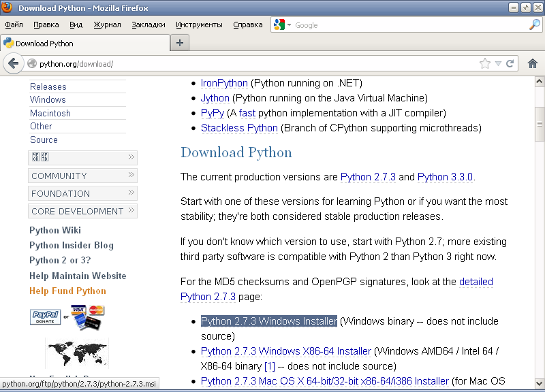Image resolution: width=545 pixels, height=392 pixels.
Task: Follow the Stackless Python link
Action: (x=239, y=128)
